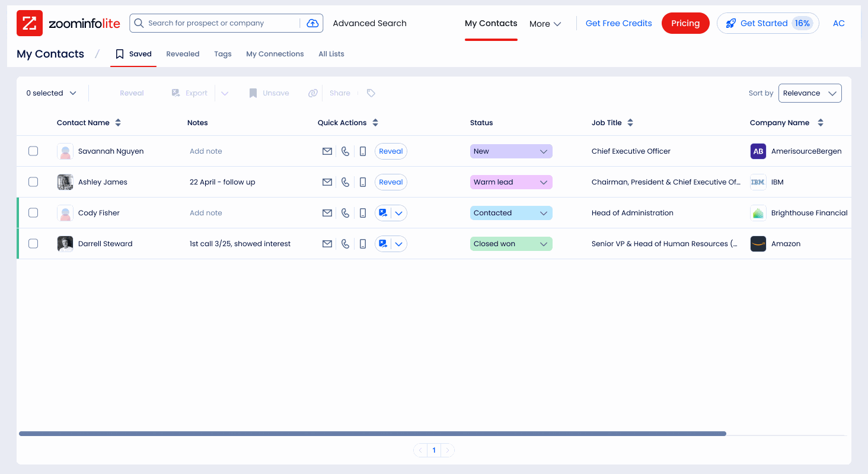Sort by Job Title column arrows
Screen dimensions: 868x474
click(x=630, y=123)
